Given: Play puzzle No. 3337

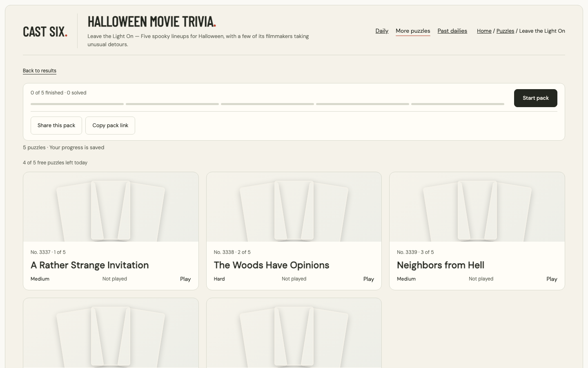Looking at the screenshot, I should 185,279.
